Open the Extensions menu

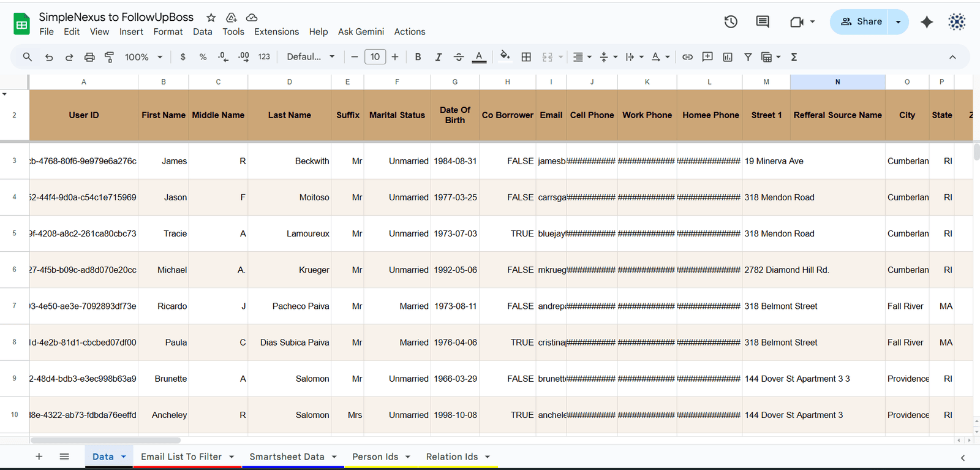click(276, 32)
